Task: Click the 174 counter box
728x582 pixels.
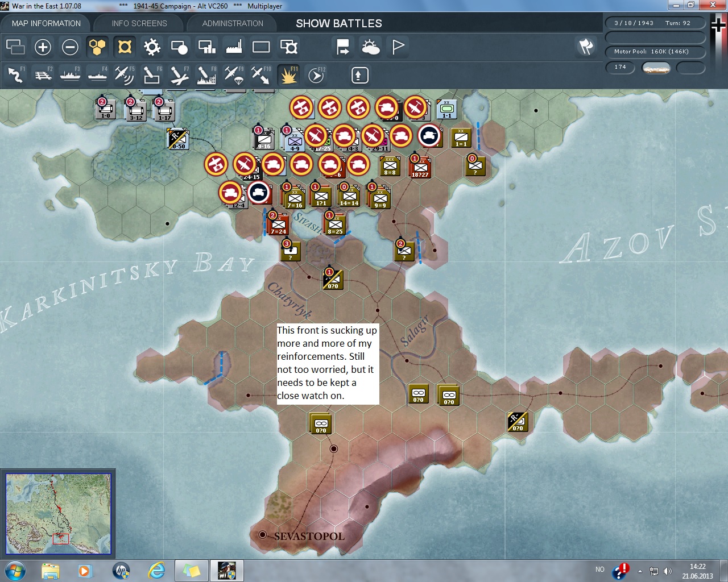Action: pos(620,67)
